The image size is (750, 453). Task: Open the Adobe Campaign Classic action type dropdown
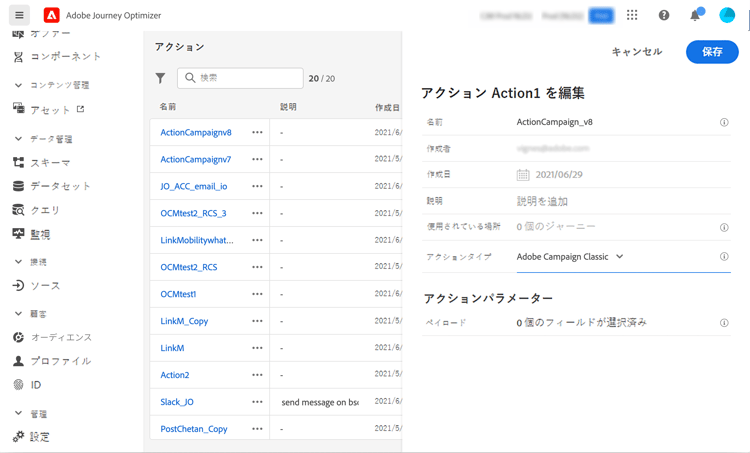click(x=570, y=257)
